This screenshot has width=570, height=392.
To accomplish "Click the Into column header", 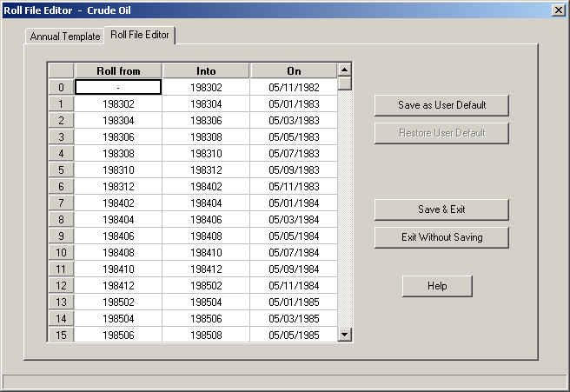I will (206, 70).
